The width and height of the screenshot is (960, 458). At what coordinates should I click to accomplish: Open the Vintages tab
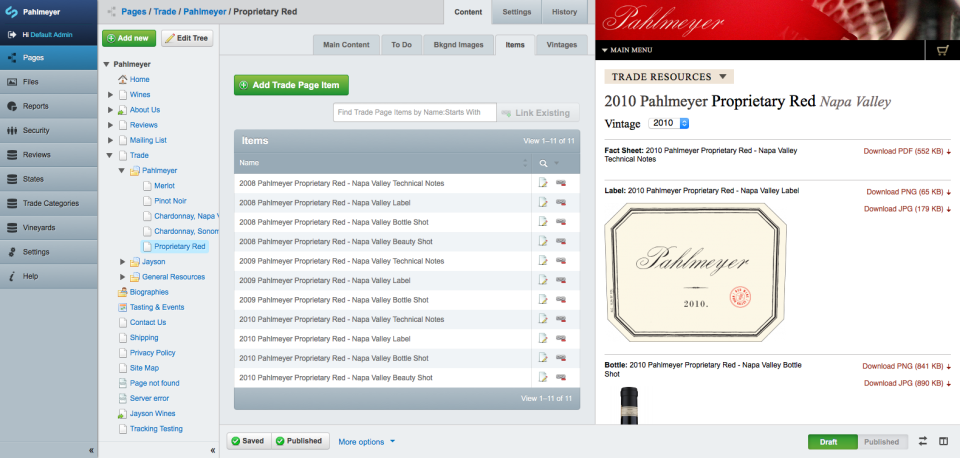561,45
